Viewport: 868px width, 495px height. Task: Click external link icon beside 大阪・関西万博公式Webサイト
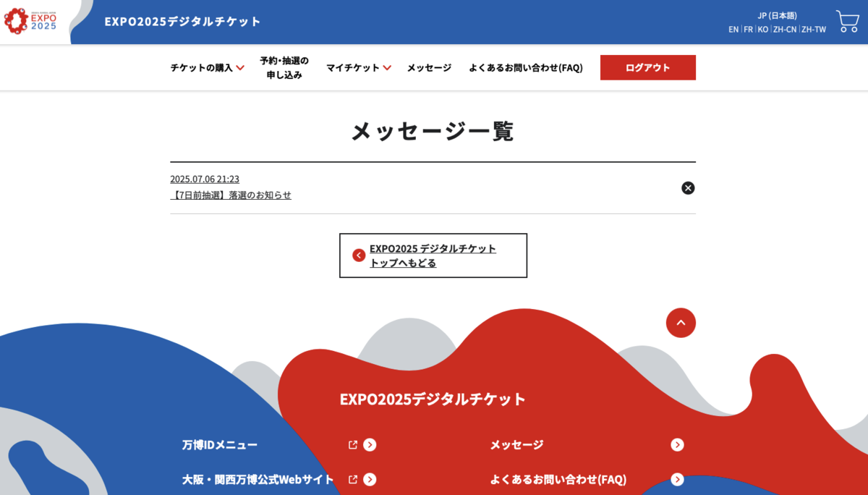click(x=353, y=480)
